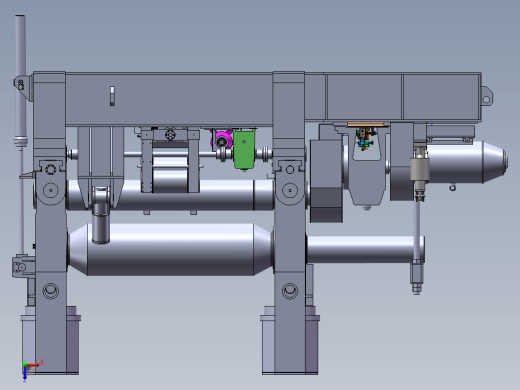Select the horizontal pipe right of the middle leg
This screenshot has width=520, height=390.
point(365,250)
